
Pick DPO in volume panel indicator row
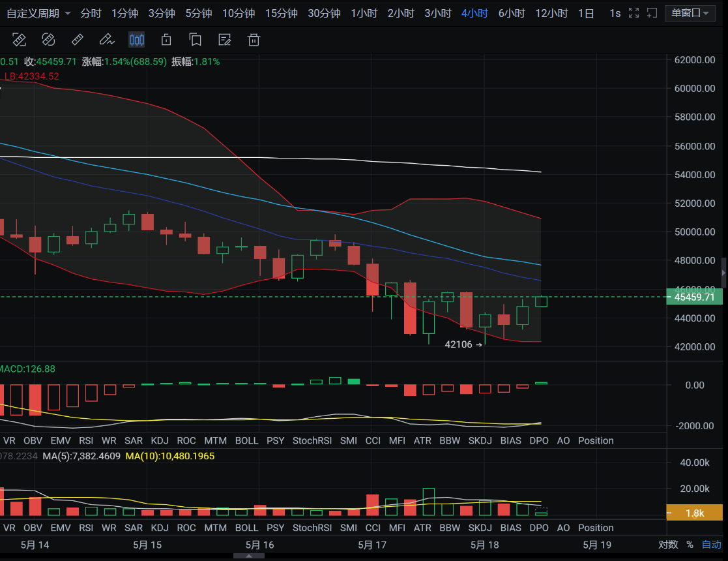click(x=539, y=528)
